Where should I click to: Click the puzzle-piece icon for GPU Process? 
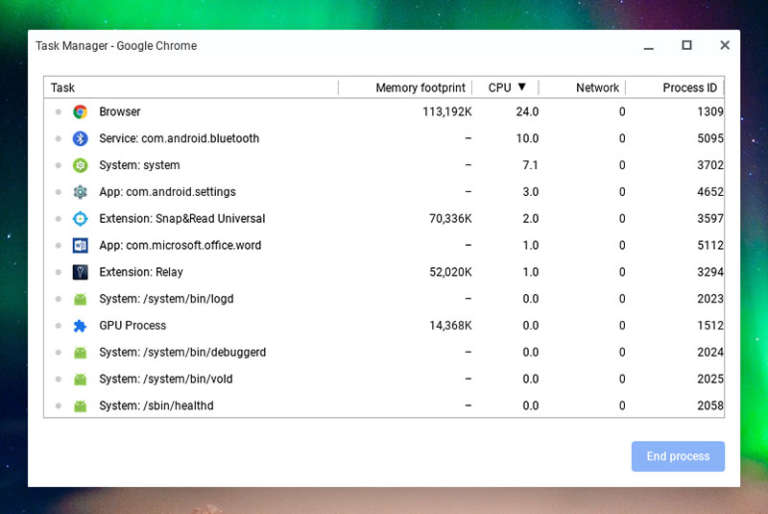pos(80,326)
